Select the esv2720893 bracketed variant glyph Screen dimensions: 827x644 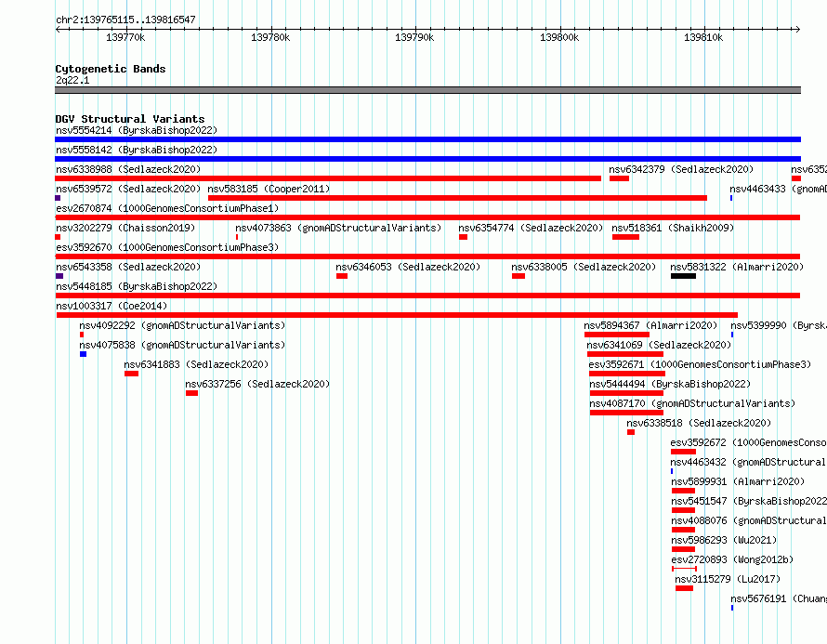click(x=684, y=569)
